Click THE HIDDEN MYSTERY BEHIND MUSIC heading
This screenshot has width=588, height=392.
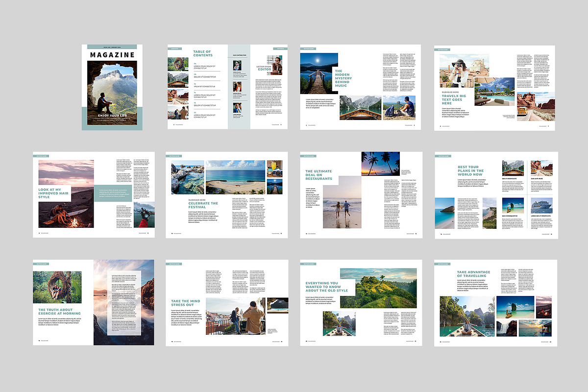[343, 78]
